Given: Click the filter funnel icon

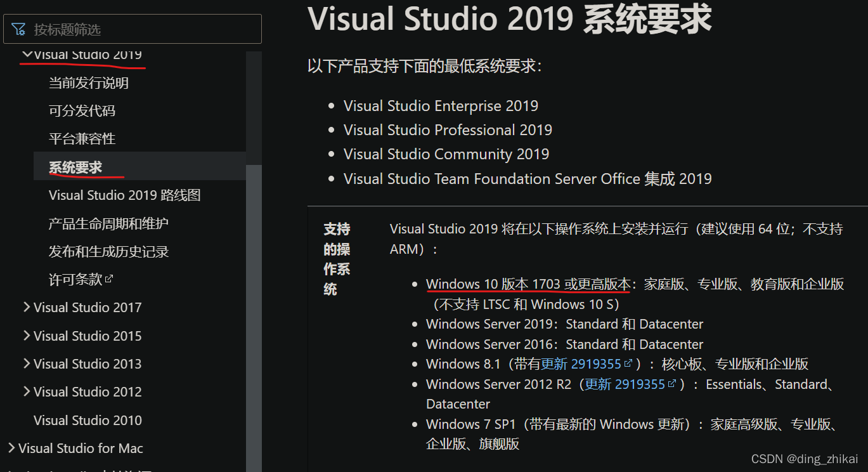Looking at the screenshot, I should click(18, 29).
